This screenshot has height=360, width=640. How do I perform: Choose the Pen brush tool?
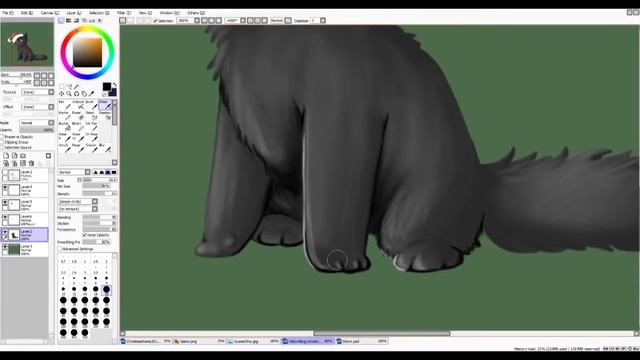coord(64,105)
